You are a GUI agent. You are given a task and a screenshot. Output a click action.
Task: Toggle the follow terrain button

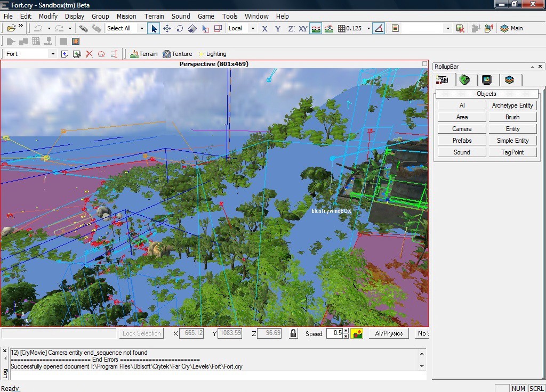click(316, 28)
